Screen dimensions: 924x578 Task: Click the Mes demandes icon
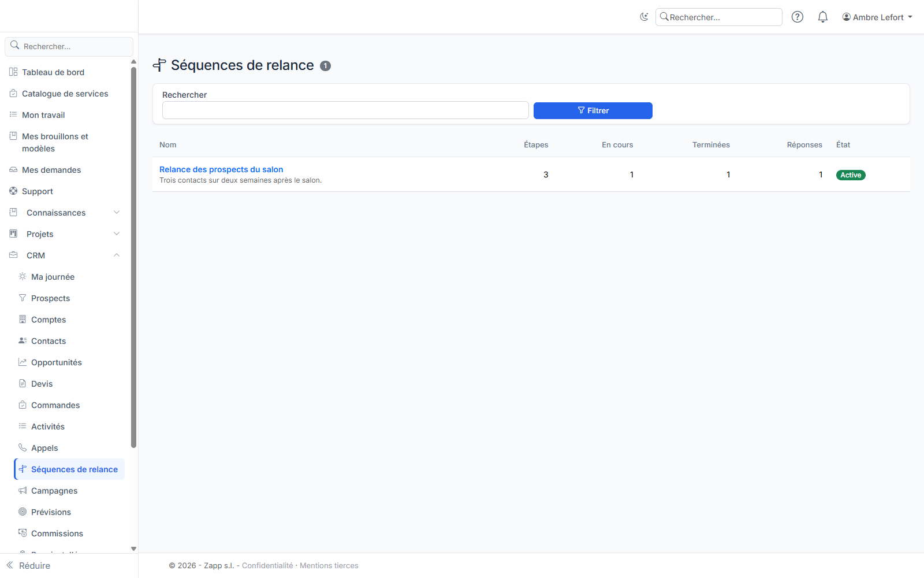pyautogui.click(x=13, y=169)
